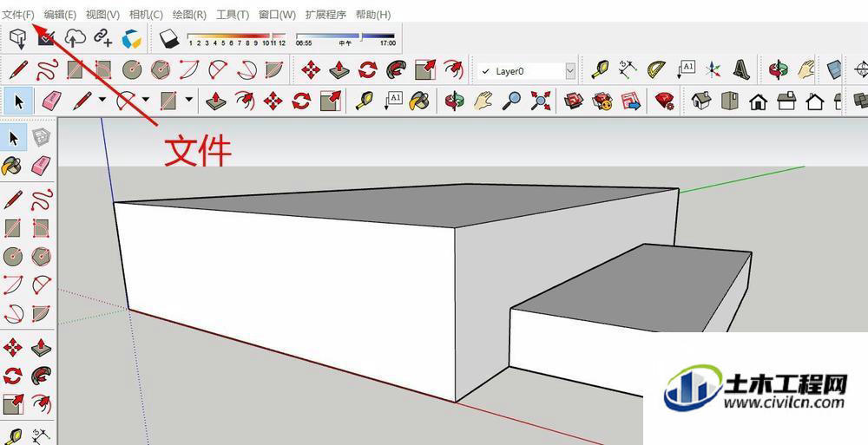The width and height of the screenshot is (868, 445).
Task: Click the Get Models cube-with-arrow icon
Action: [18, 38]
